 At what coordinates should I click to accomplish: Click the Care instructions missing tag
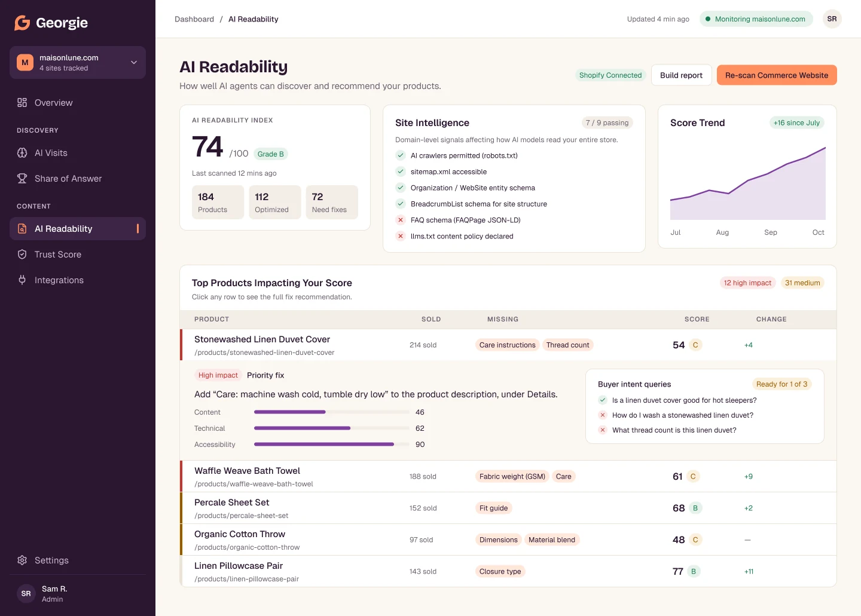pyautogui.click(x=508, y=345)
